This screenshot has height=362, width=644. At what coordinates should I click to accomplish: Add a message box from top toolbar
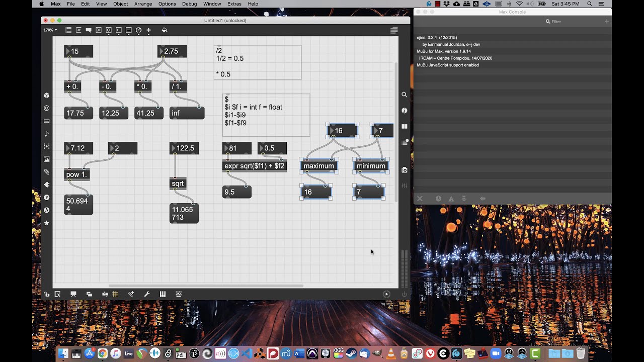pyautogui.click(x=78, y=30)
